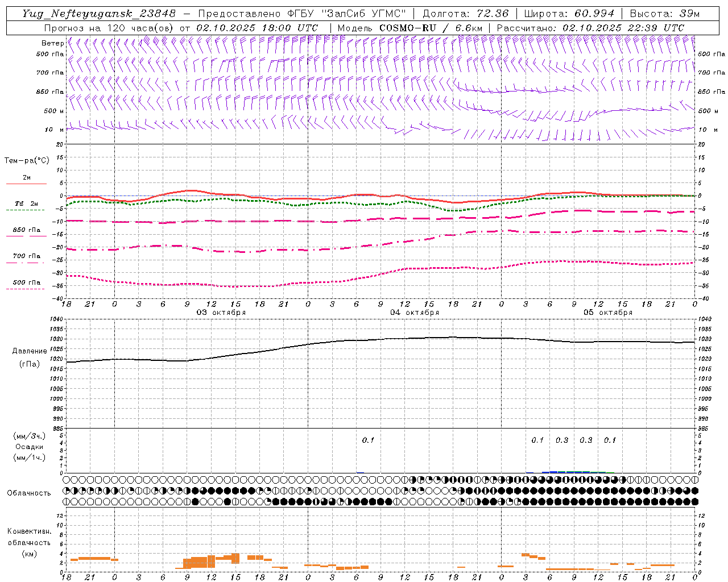728x582 pixels.
Task: Click the Тем-ра(°C) panel label
Action: (27, 161)
